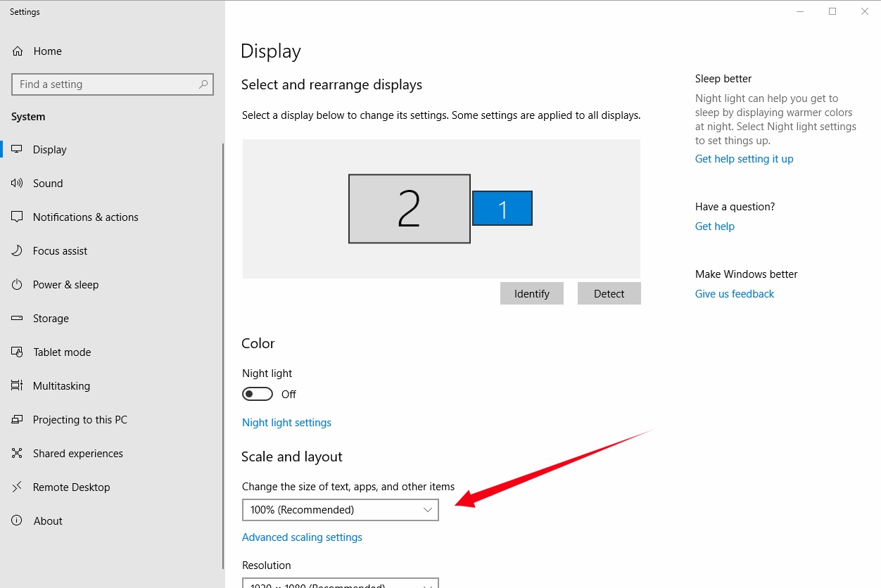Screen dimensions: 881x588
Task: Click the Home house icon
Action: 18,51
